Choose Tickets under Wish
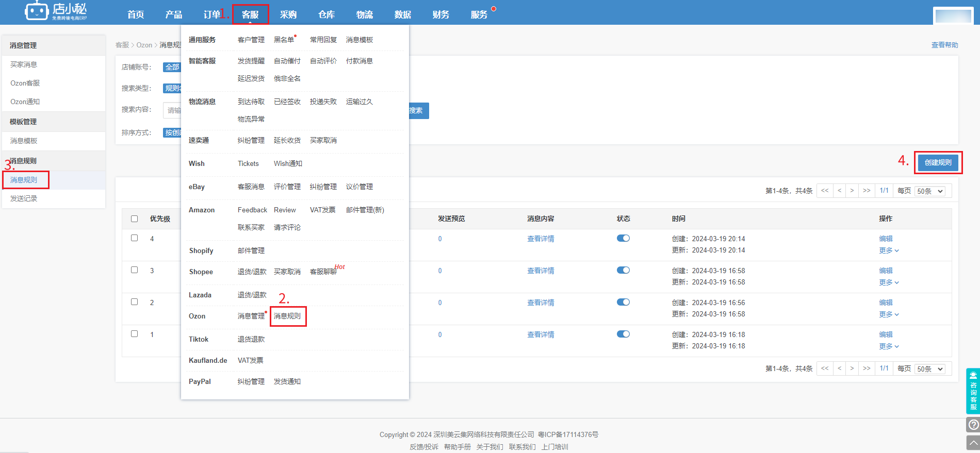This screenshot has width=980, height=453. click(x=248, y=163)
